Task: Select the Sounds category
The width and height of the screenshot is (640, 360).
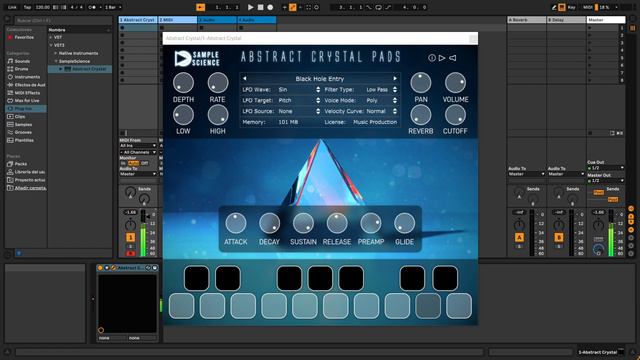Action: coord(22,61)
